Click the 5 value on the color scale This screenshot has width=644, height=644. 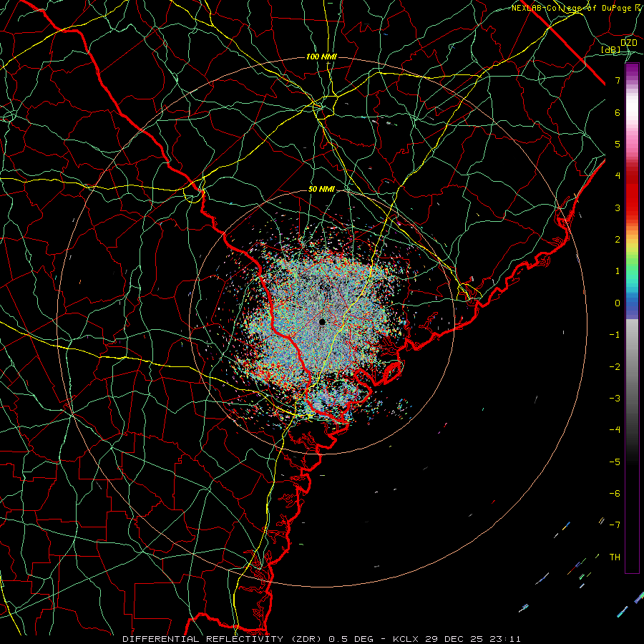click(x=618, y=144)
